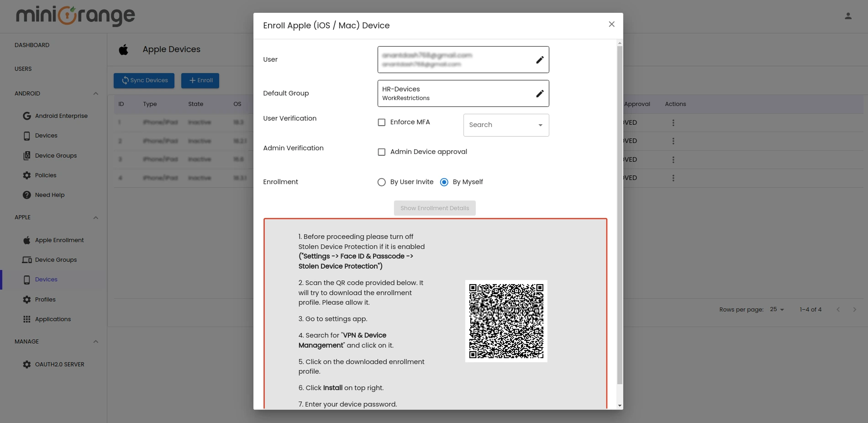Open Apple Enrollment page
868x423 pixels.
point(59,240)
